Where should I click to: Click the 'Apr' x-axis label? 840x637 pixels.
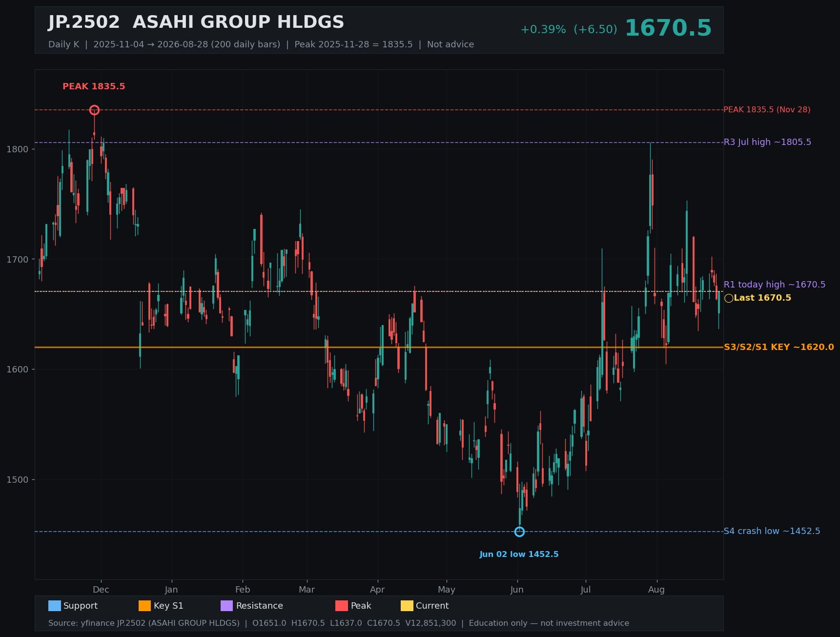pos(377,590)
